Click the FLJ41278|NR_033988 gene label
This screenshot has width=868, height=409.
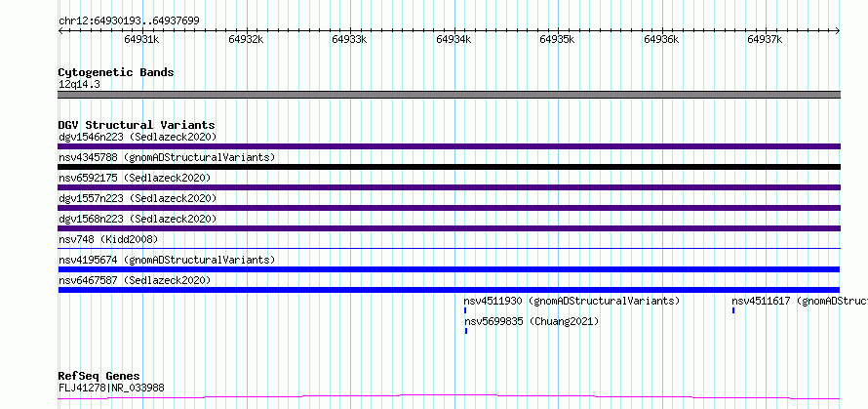click(x=111, y=388)
